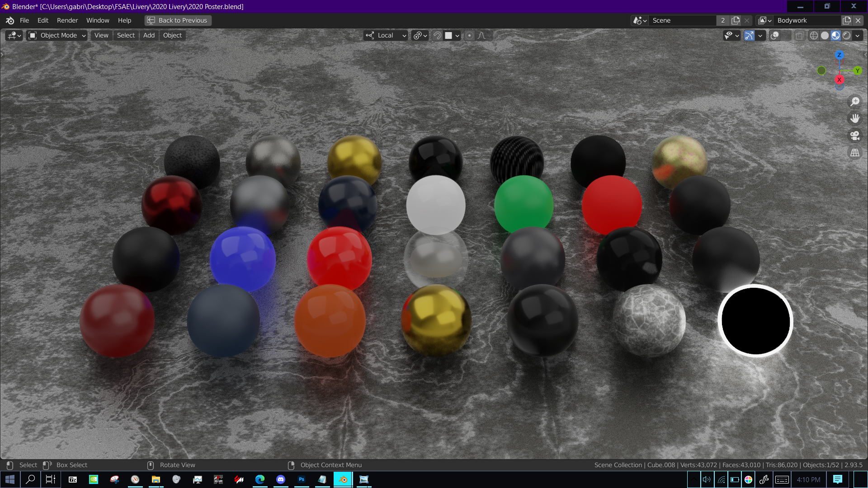Image resolution: width=868 pixels, height=488 pixels.
Task: Open Microsoft Edge from the taskbar
Action: (260, 479)
